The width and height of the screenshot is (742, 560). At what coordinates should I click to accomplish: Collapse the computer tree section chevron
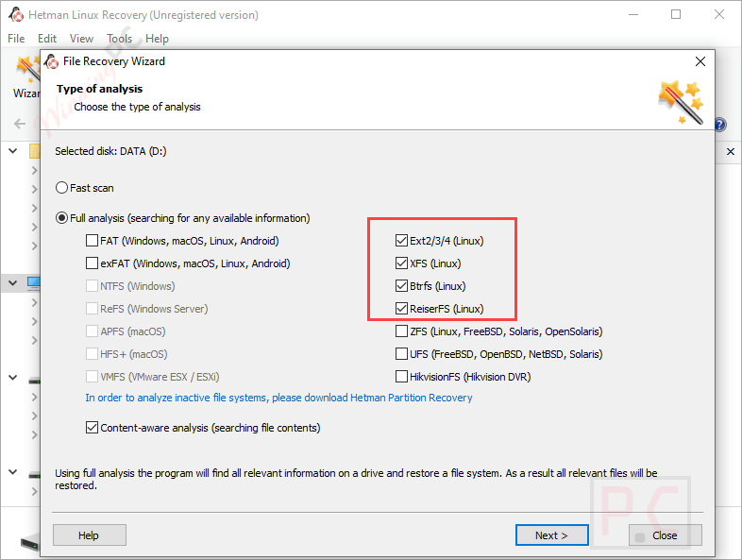click(13, 282)
